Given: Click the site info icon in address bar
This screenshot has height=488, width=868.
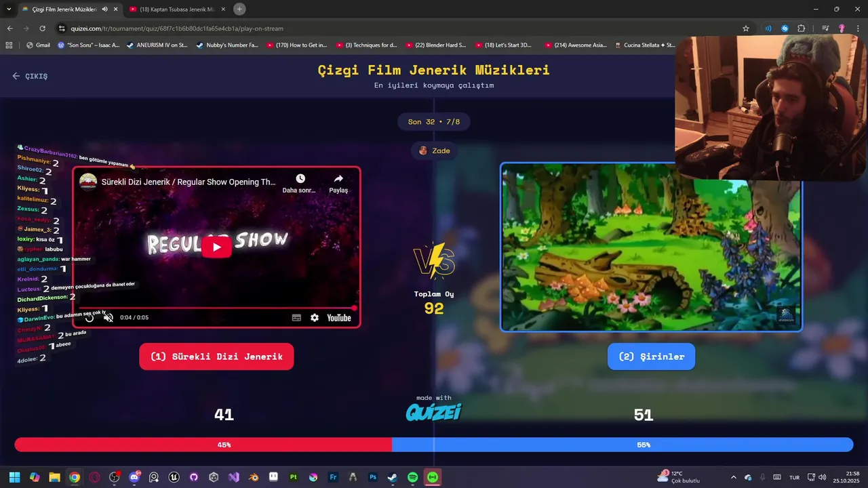Looking at the screenshot, I should coord(62,28).
